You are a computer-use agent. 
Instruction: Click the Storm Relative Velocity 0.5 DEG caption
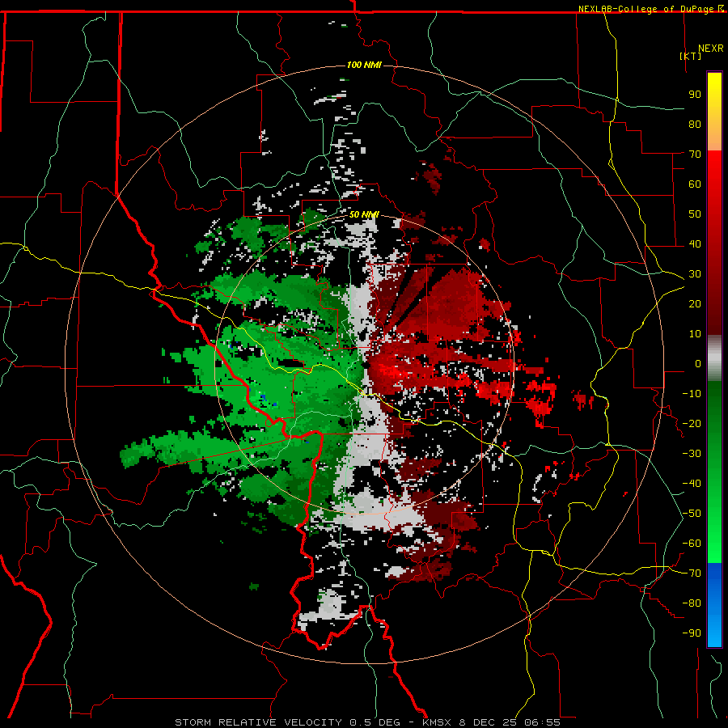click(x=287, y=722)
